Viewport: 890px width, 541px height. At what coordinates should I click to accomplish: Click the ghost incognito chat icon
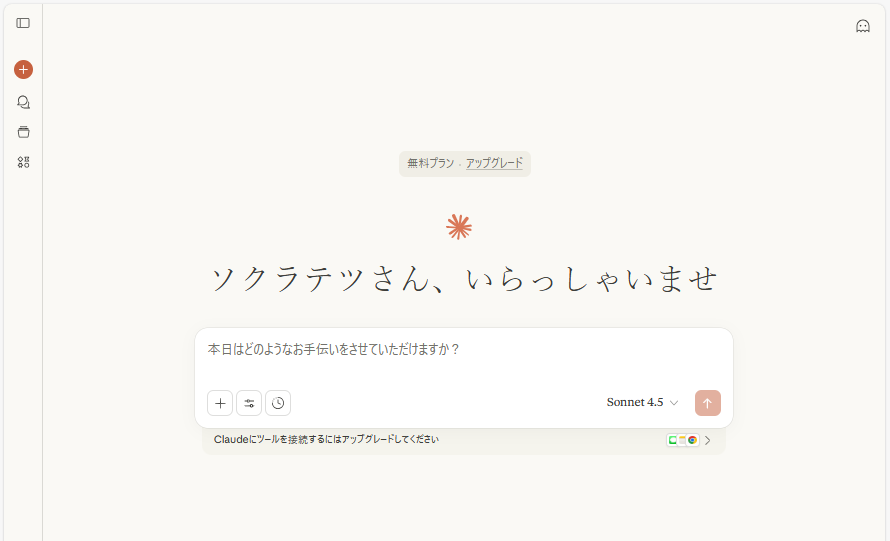click(863, 26)
